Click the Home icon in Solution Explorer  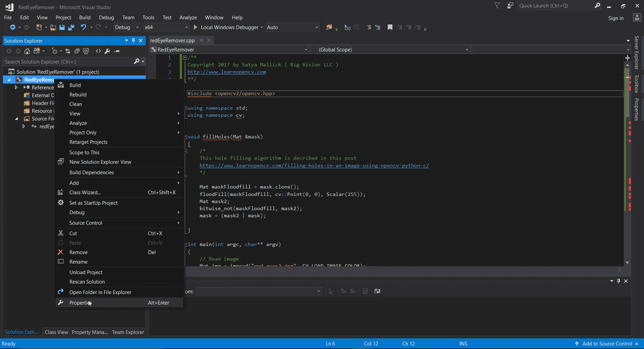27,51
